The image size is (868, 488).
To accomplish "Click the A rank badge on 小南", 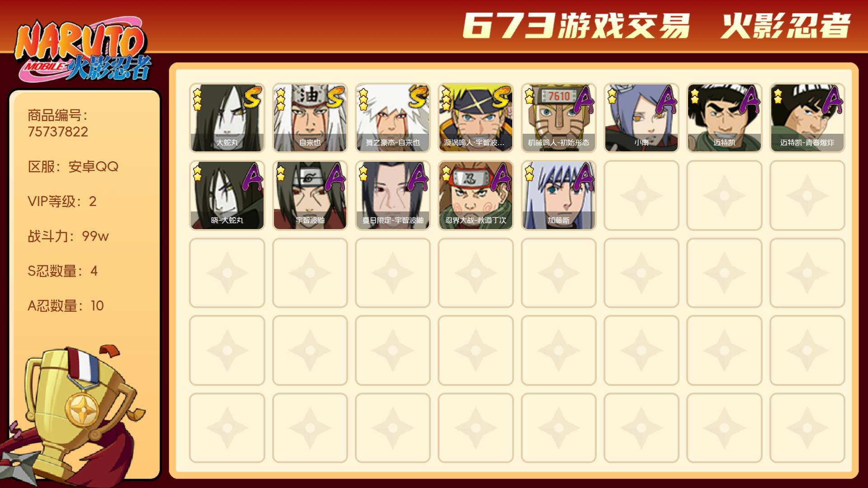I will 667,99.
